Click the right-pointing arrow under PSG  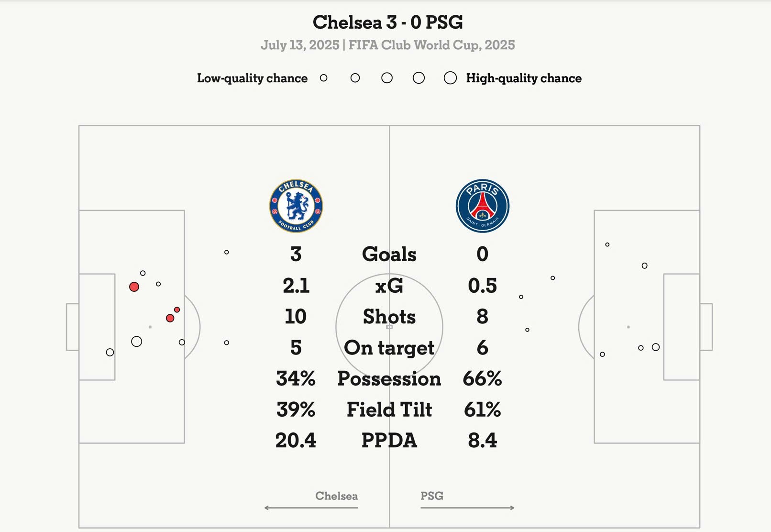click(x=467, y=508)
